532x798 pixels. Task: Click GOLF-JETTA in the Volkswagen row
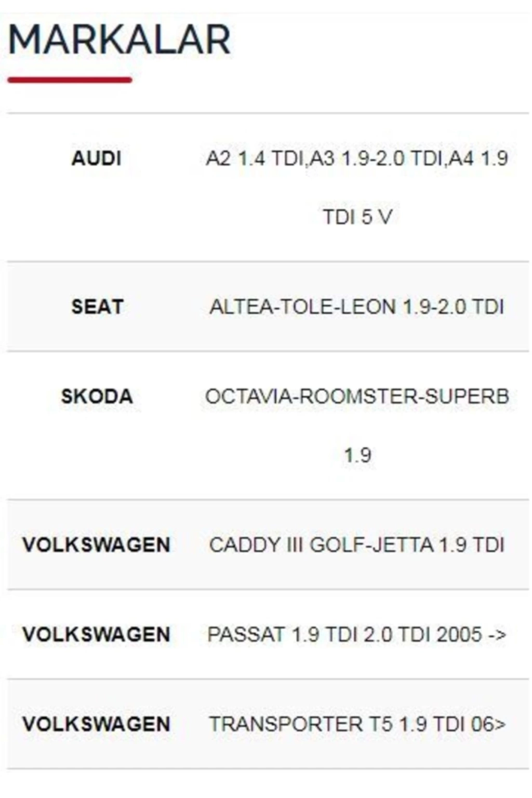point(372,545)
